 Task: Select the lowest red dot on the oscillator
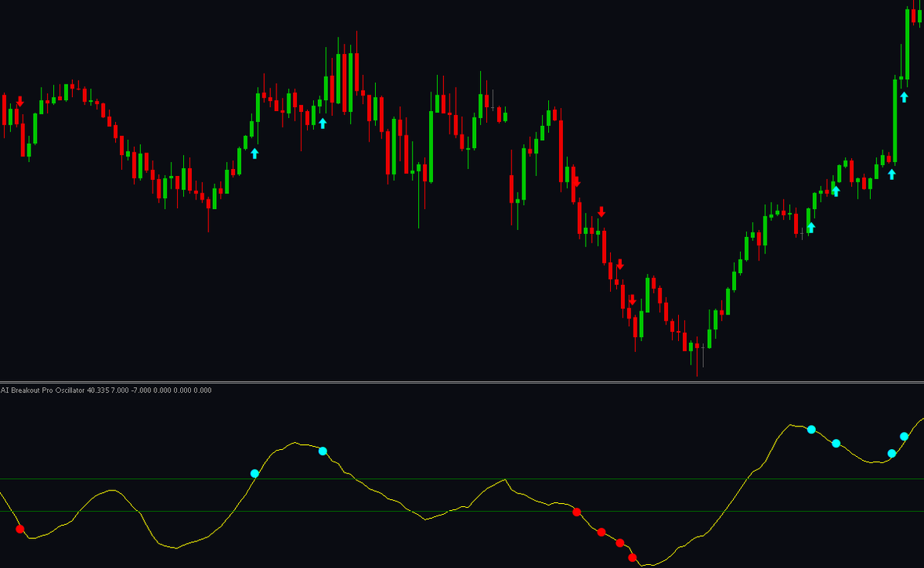coord(632,557)
